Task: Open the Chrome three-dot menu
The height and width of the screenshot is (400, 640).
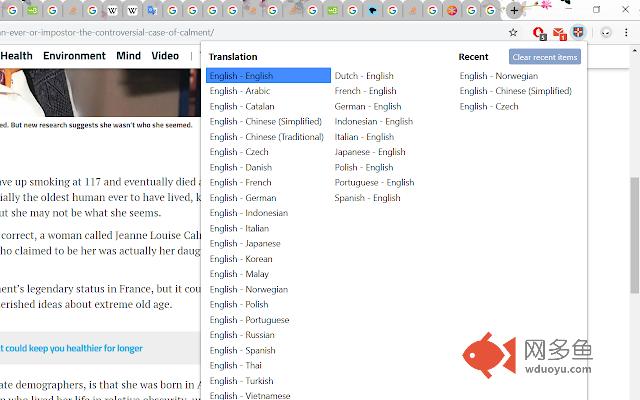Action: pyautogui.click(x=626, y=32)
